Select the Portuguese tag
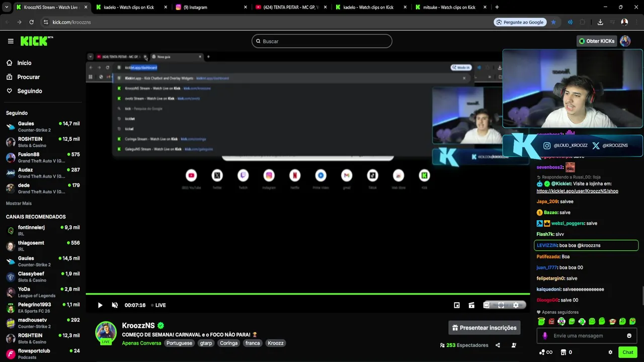 point(179,343)
